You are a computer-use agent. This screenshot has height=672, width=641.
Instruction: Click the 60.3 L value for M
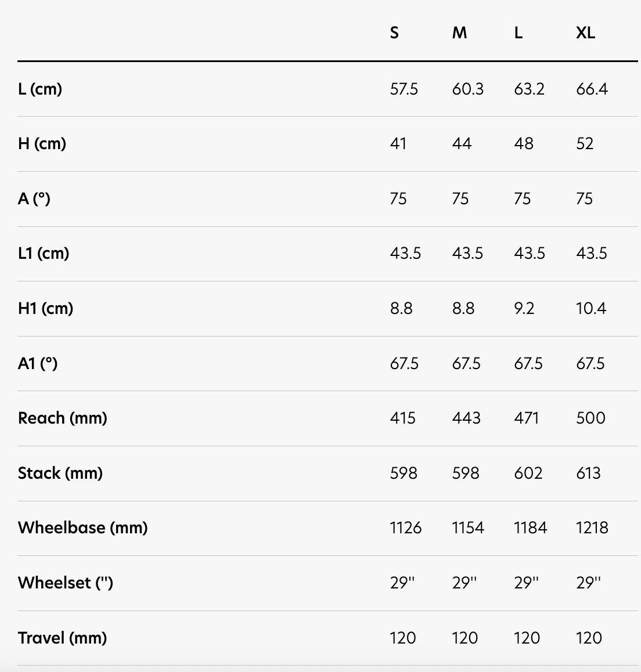(468, 89)
